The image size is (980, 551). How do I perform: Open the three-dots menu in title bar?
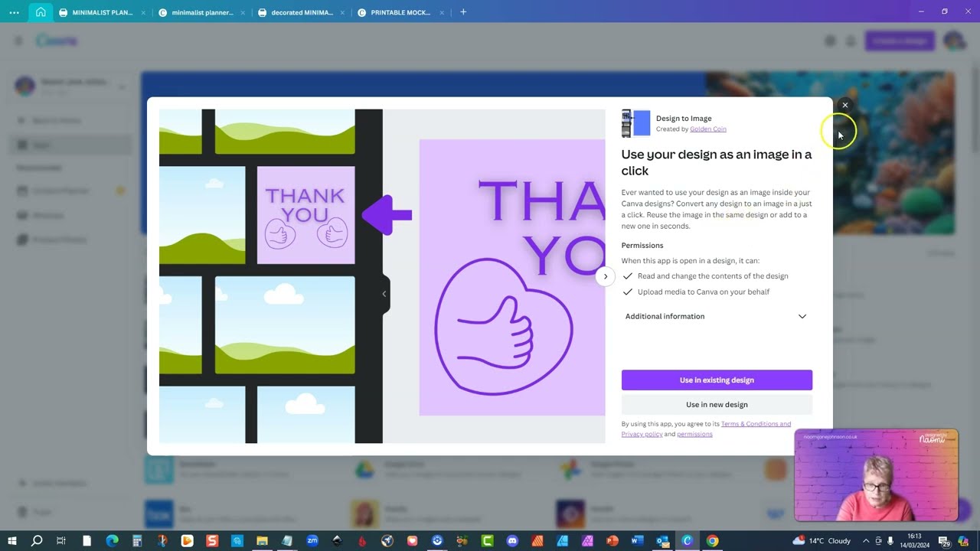(14, 12)
